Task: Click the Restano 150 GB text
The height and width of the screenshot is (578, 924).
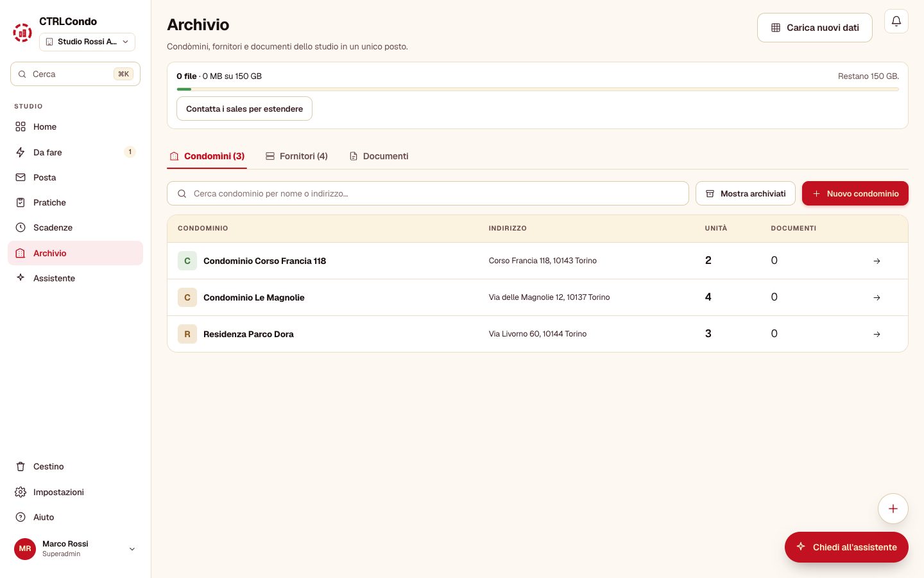Action: click(x=868, y=76)
